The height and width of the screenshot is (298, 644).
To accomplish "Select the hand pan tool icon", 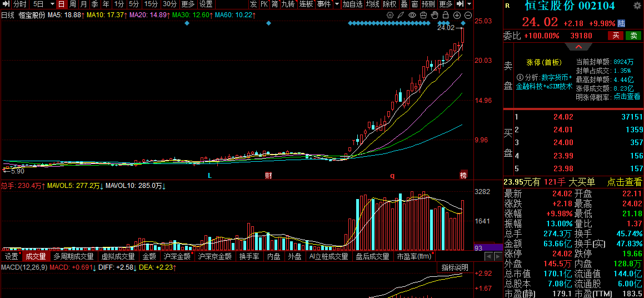I will tap(435, 15).
